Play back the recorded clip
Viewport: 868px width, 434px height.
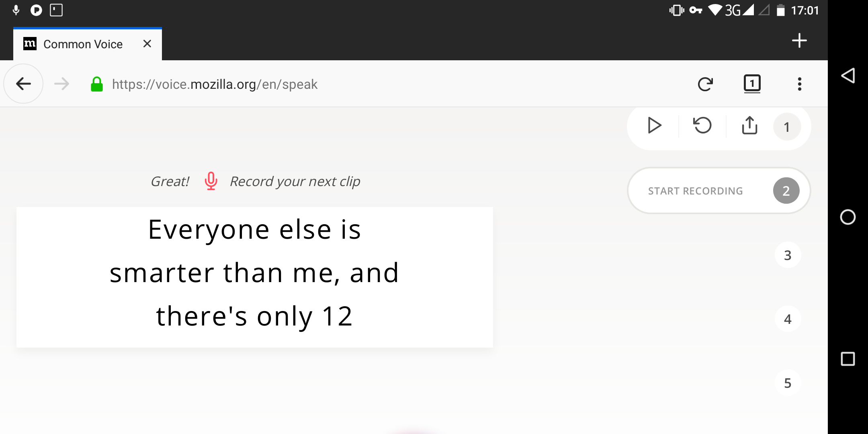654,126
